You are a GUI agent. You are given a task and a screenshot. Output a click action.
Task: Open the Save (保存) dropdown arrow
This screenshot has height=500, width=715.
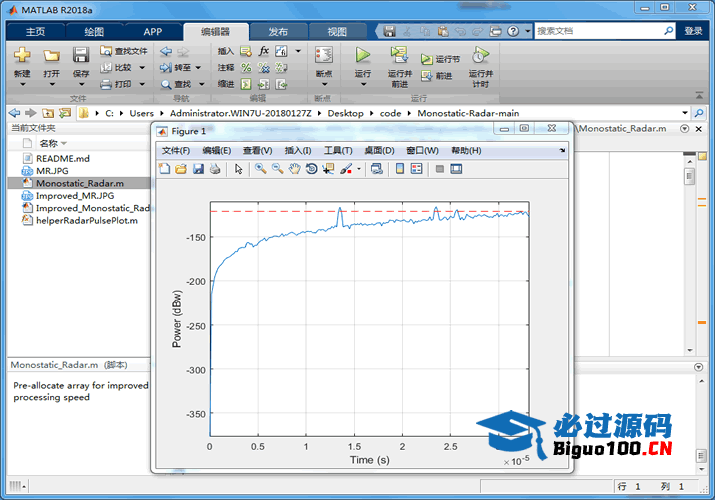click(x=81, y=84)
